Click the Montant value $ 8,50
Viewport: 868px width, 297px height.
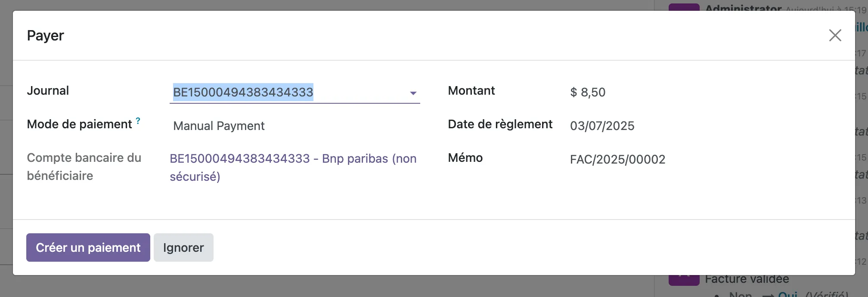(x=588, y=92)
